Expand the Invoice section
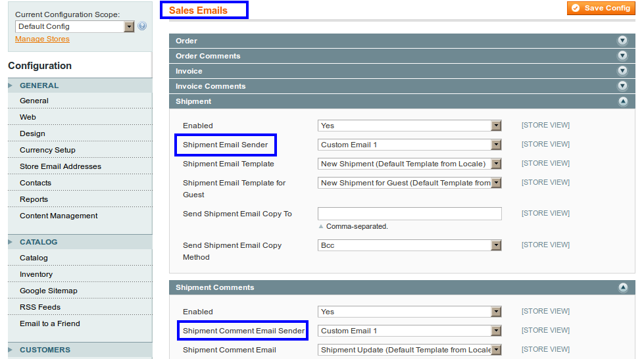This screenshot has height=359, width=644. point(402,71)
